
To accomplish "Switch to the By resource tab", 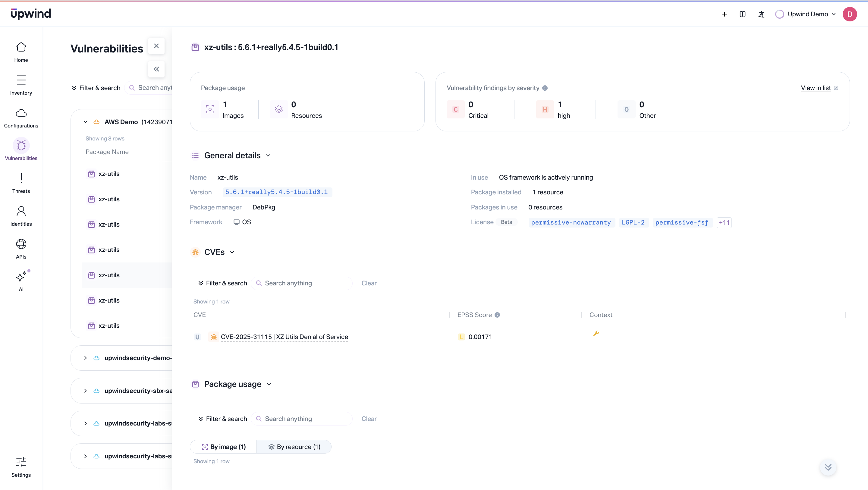I will coord(294,447).
